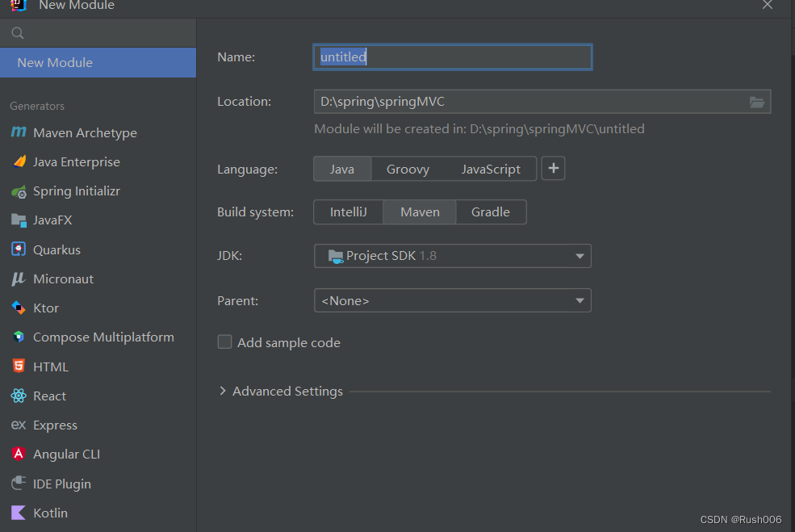
Task: Select the Angular CLI label
Action: coord(66,455)
